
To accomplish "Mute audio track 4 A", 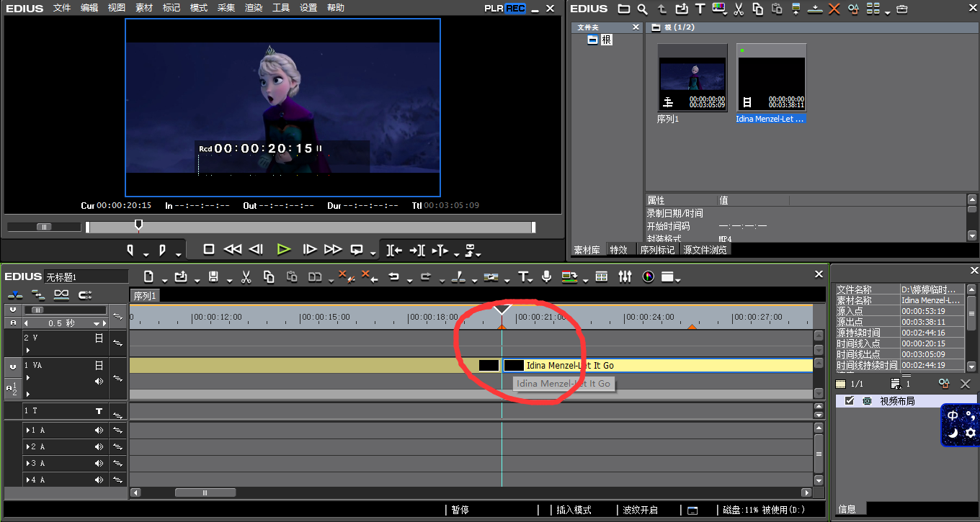I will pos(99,480).
